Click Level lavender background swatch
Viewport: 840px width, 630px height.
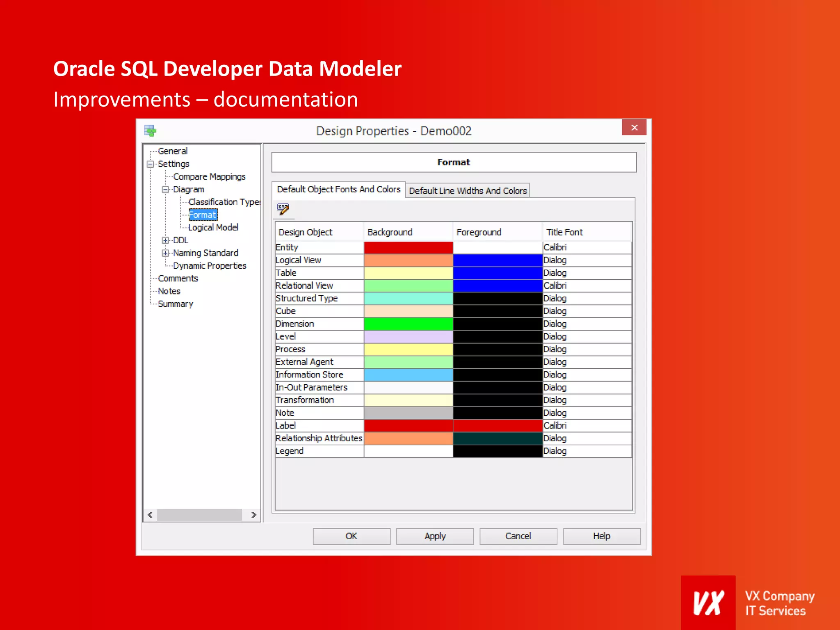(x=409, y=337)
